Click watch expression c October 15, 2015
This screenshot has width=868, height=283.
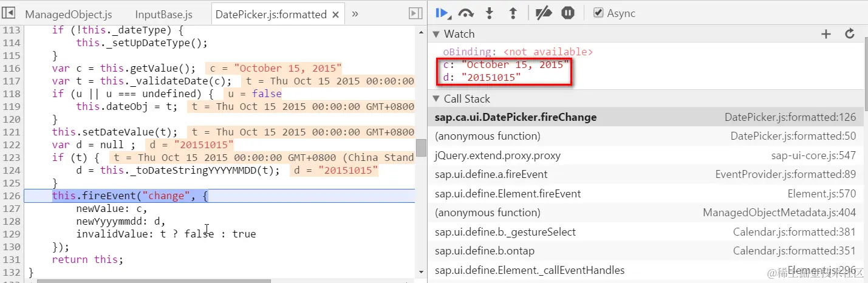coord(506,64)
